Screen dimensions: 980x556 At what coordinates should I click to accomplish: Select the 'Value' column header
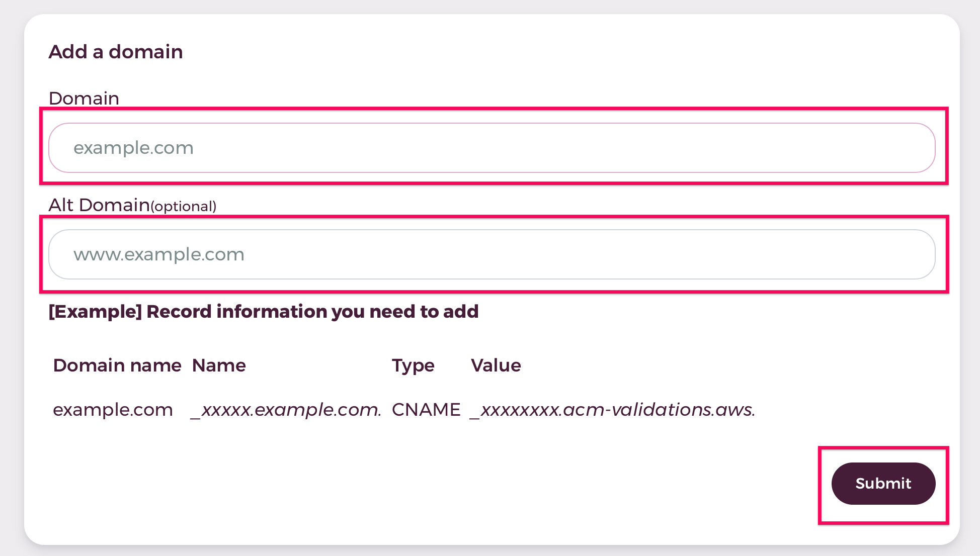click(496, 365)
